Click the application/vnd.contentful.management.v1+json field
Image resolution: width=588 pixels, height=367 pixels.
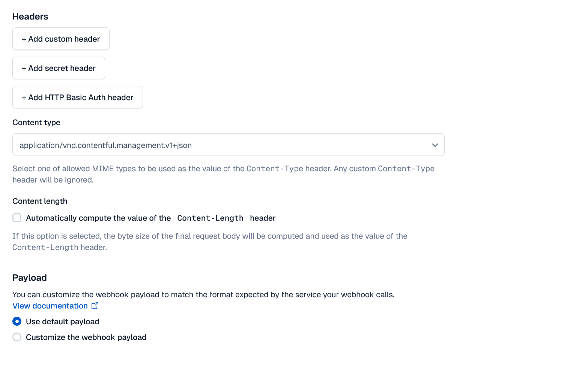pyautogui.click(x=150, y=145)
